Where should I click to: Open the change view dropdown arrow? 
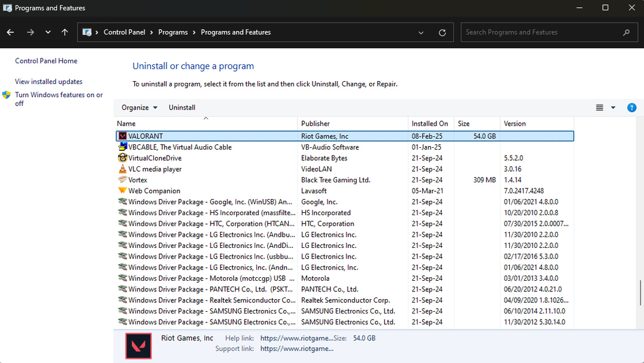(612, 107)
